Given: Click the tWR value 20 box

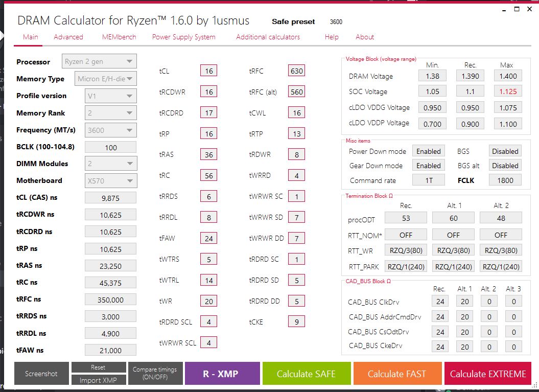Looking at the screenshot, I should (x=208, y=301).
